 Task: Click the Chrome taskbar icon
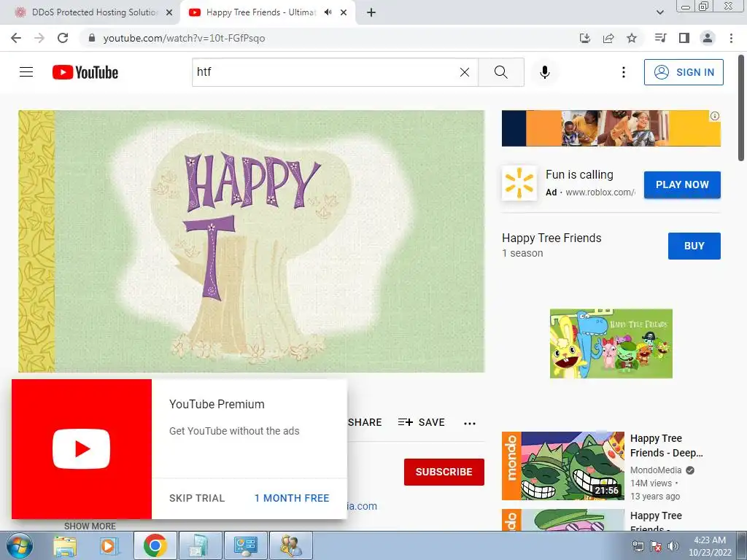point(155,545)
